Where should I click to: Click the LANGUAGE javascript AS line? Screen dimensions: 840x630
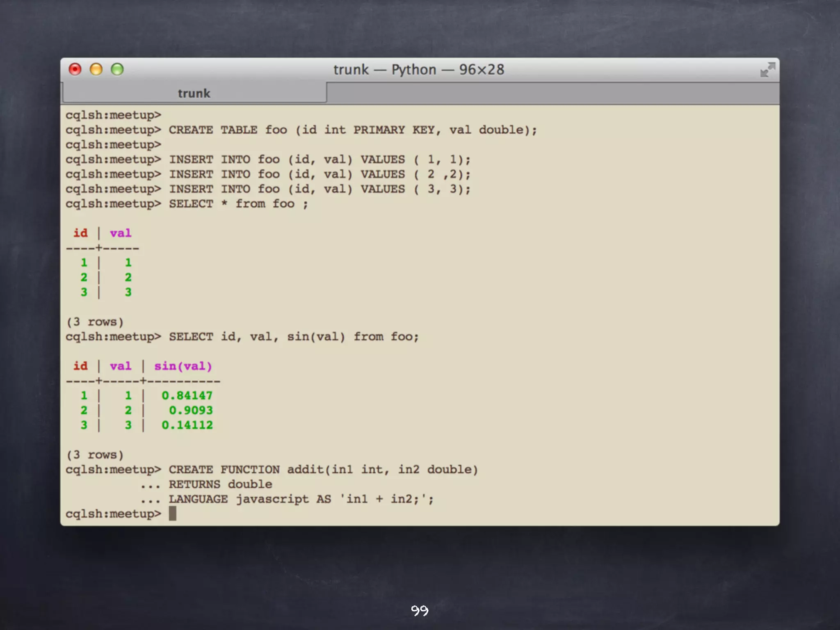301,499
